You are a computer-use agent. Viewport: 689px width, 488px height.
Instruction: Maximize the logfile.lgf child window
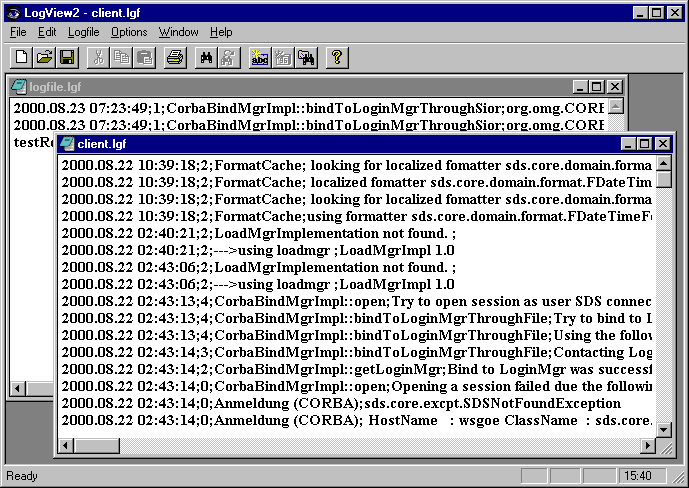596,87
